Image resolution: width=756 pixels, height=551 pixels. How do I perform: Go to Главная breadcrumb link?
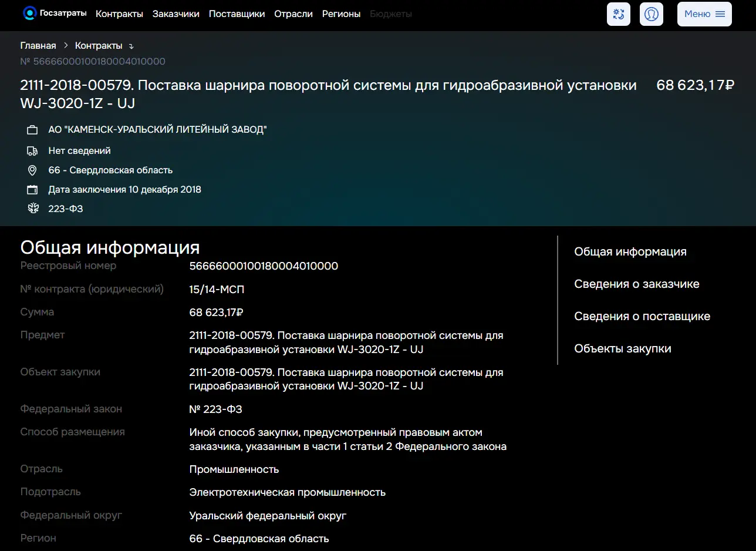click(x=38, y=46)
